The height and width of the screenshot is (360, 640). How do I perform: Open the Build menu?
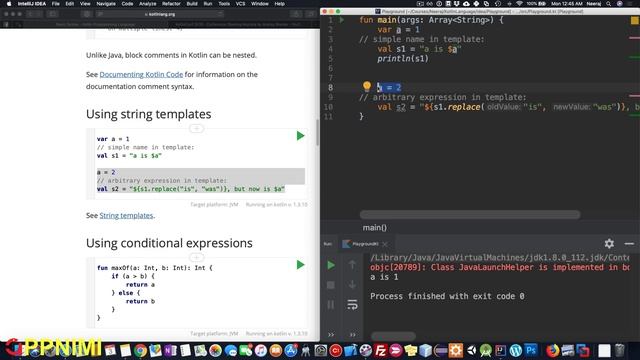192,4
